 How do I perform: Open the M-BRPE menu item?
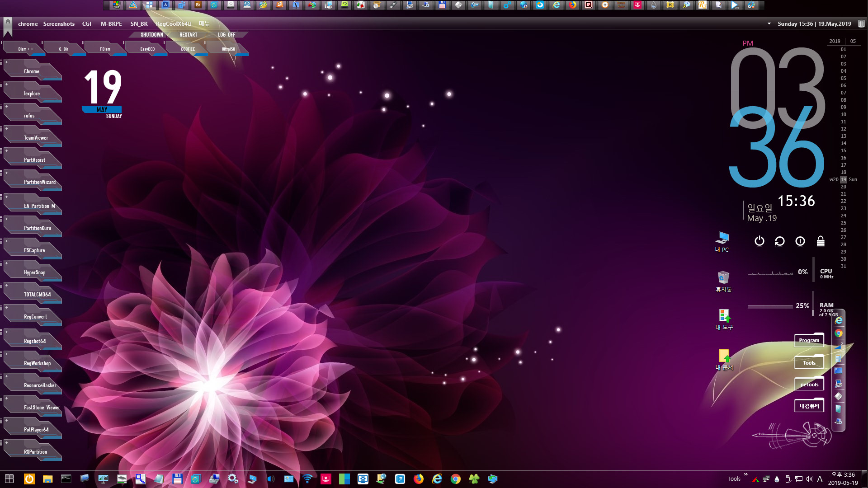(111, 23)
